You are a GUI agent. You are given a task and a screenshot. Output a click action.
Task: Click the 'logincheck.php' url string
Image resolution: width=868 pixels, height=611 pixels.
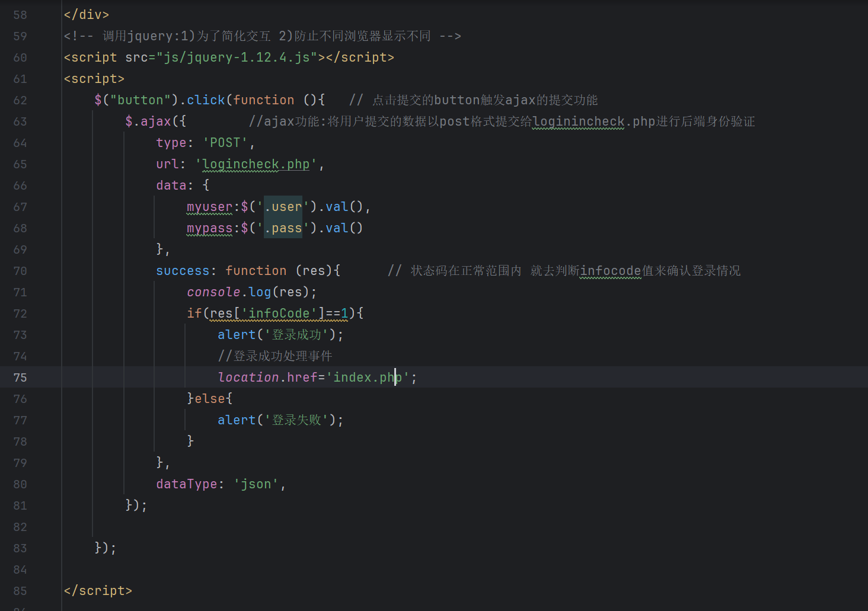[256, 164]
